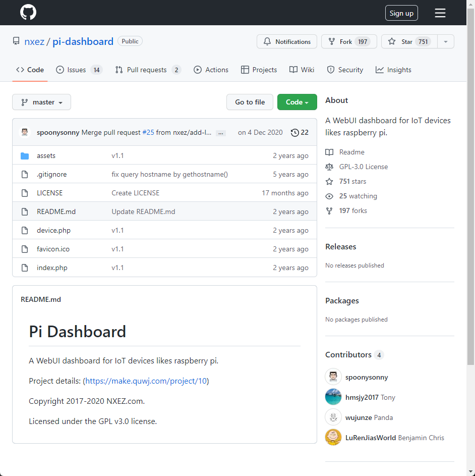This screenshot has height=476, width=475.
Task: View the 25 watching link
Action: click(358, 196)
